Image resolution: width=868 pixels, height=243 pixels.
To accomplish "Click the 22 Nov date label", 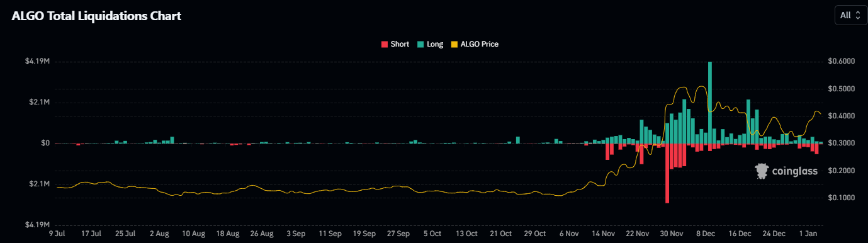I will (637, 234).
